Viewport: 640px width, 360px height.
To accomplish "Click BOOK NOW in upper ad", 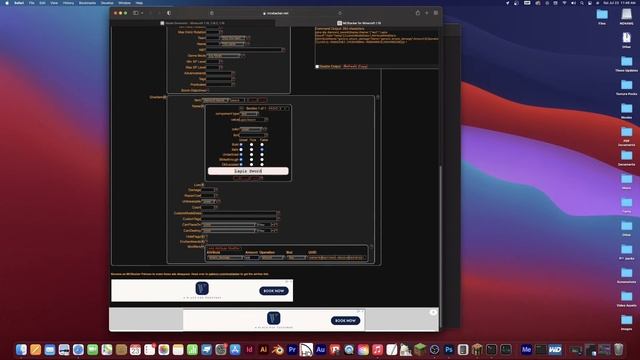I will (x=273, y=291).
